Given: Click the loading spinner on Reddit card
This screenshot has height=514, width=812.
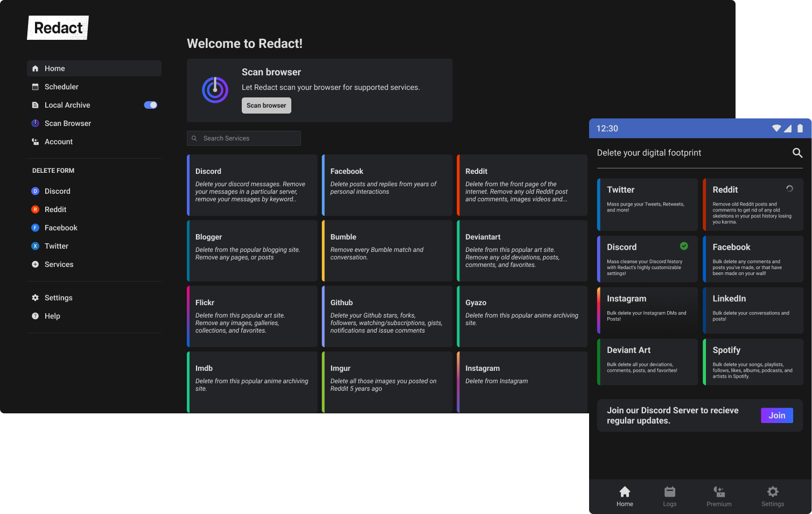Looking at the screenshot, I should pyautogui.click(x=789, y=189).
